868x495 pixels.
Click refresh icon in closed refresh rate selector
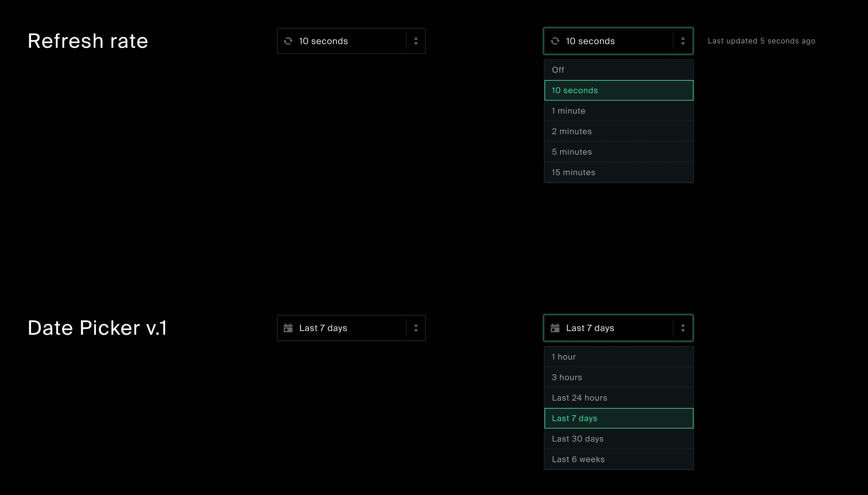coord(288,41)
